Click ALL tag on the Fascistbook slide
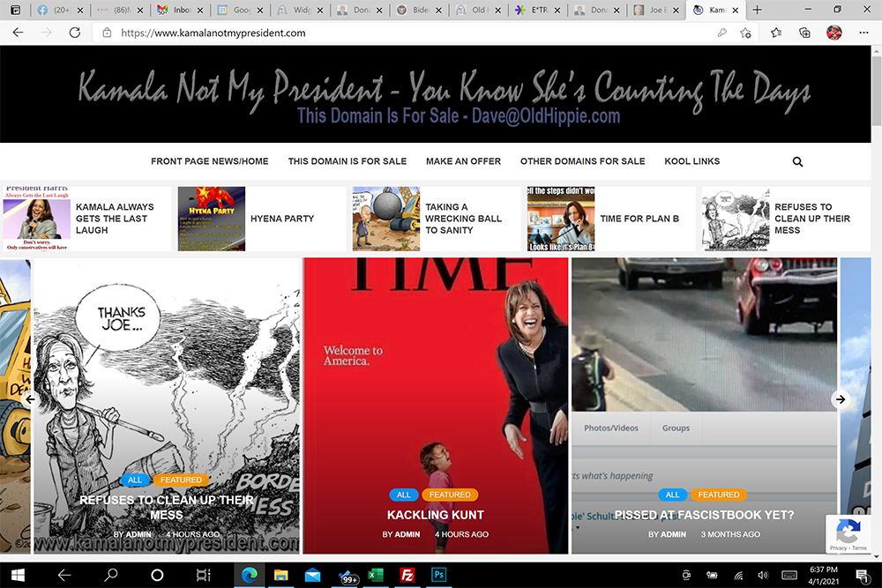The width and height of the screenshot is (882, 588). pyautogui.click(x=672, y=495)
